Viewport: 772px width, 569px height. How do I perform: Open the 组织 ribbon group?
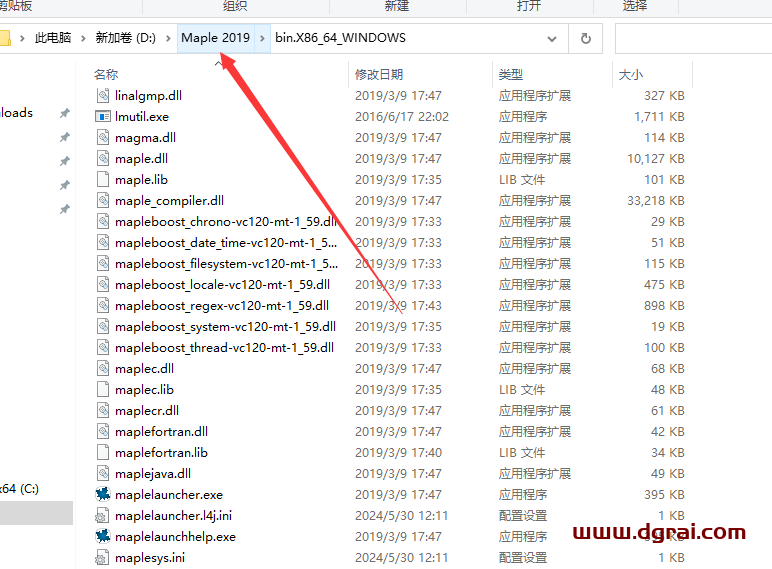pyautogui.click(x=235, y=6)
